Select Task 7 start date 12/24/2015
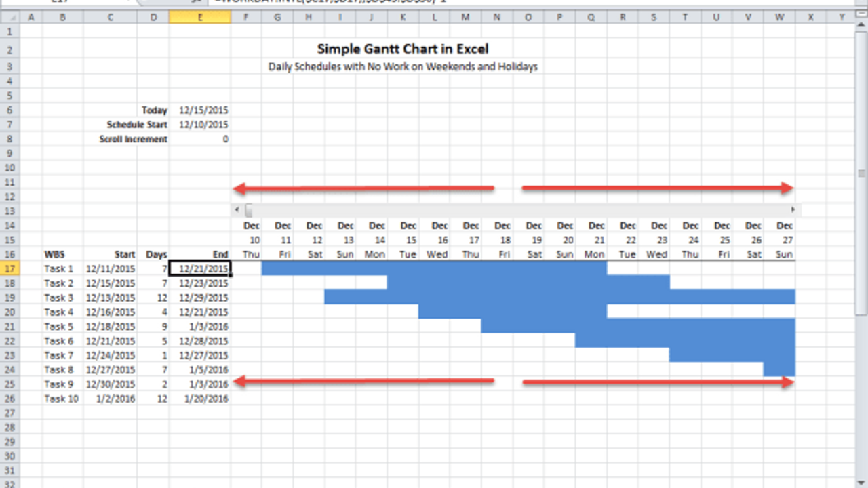 [x=110, y=355]
